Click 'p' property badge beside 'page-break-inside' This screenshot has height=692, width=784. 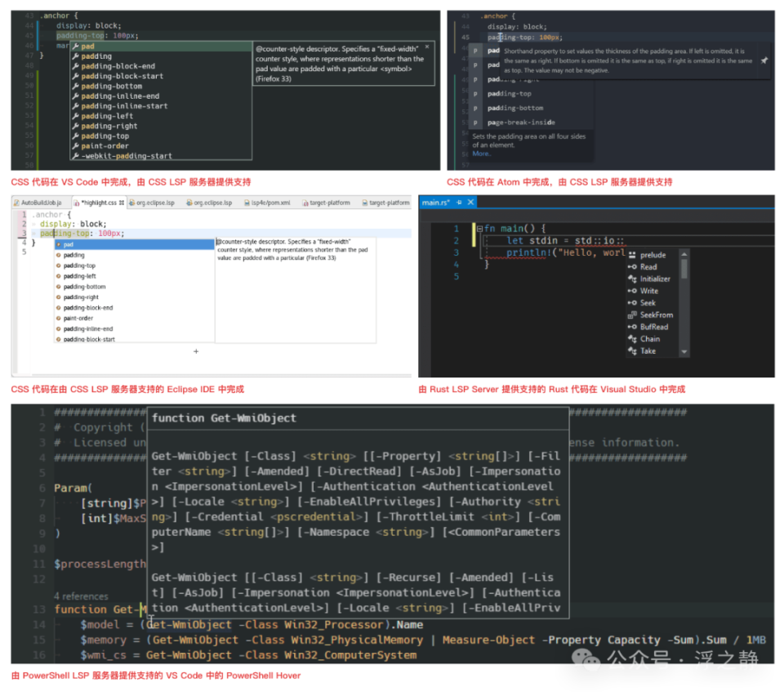[x=475, y=122]
